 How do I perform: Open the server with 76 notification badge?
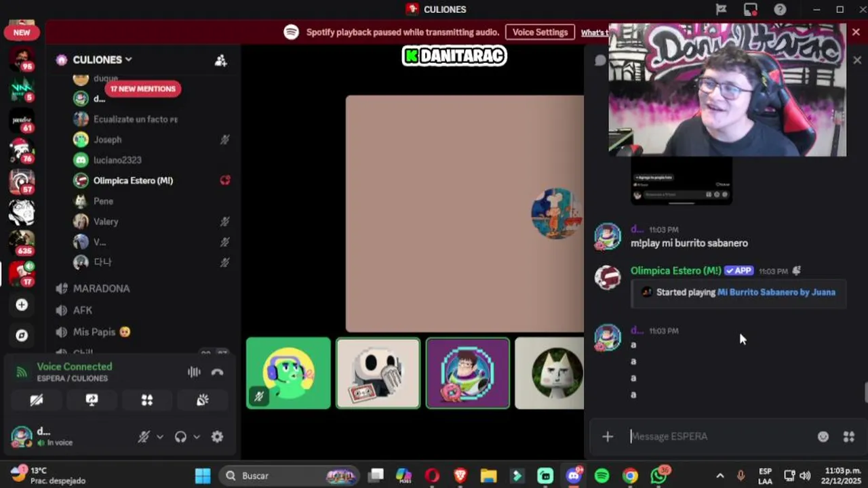tap(22, 151)
